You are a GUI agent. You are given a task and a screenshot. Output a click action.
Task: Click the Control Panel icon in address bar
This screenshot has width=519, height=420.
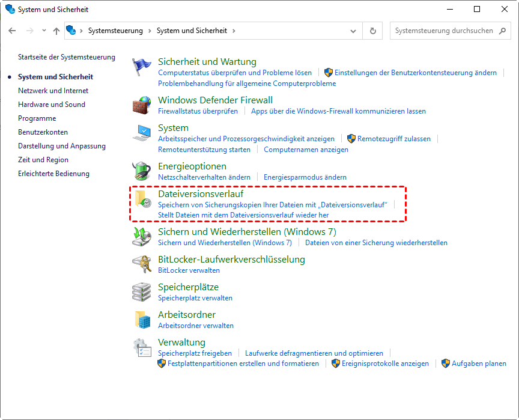click(71, 31)
